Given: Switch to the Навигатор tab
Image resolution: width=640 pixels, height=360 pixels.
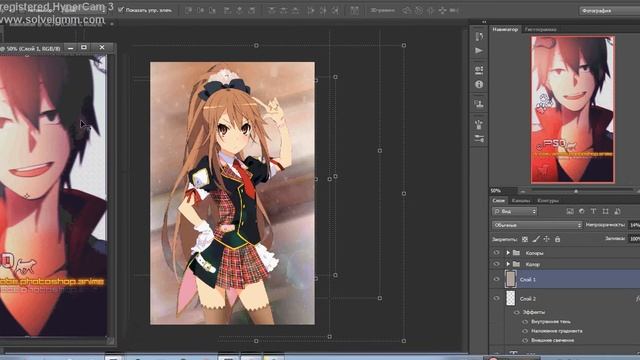Looking at the screenshot, I should 505,29.
